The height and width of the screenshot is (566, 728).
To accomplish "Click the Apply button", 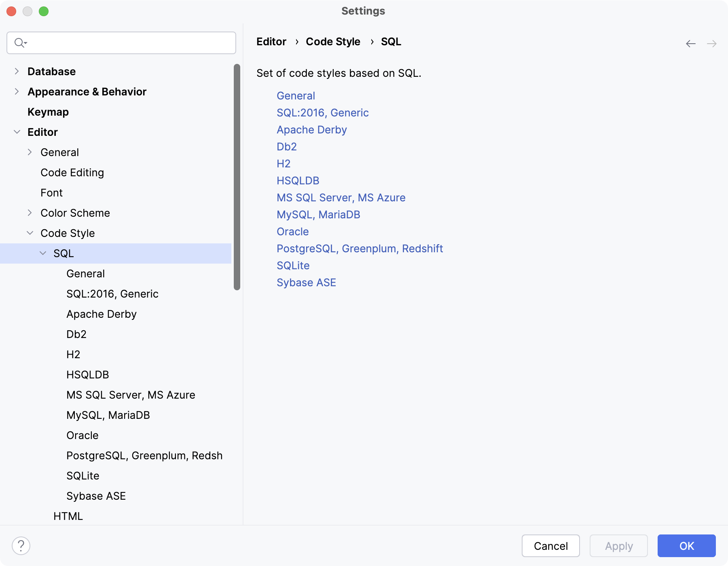I will tap(618, 546).
